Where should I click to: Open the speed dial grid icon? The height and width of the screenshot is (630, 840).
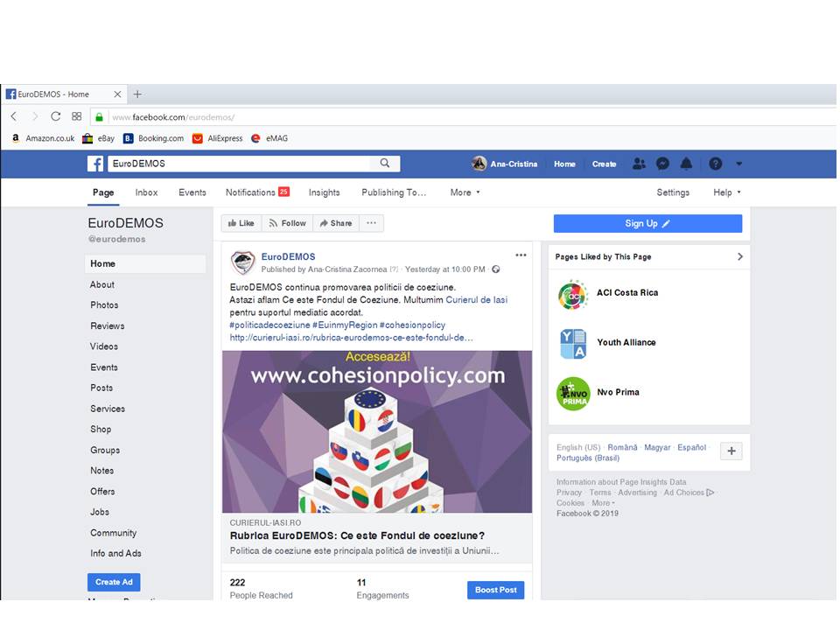coord(77,116)
